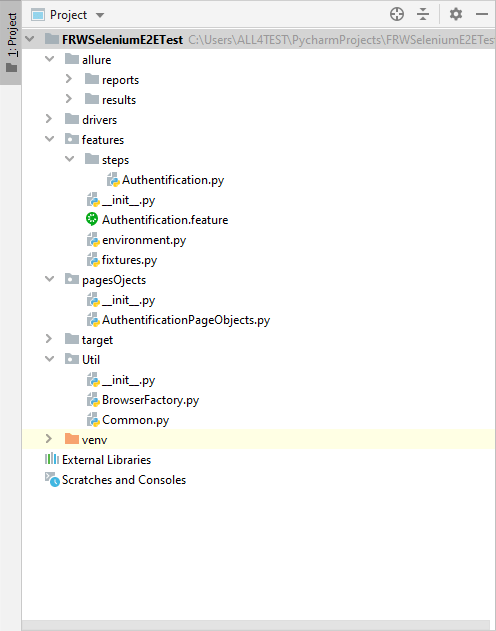
Task: Collapse the Util folder chevron
Action: 49,359
